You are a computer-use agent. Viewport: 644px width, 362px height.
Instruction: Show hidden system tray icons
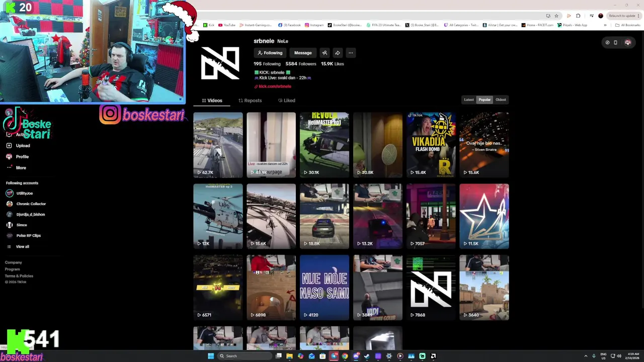(x=586, y=356)
